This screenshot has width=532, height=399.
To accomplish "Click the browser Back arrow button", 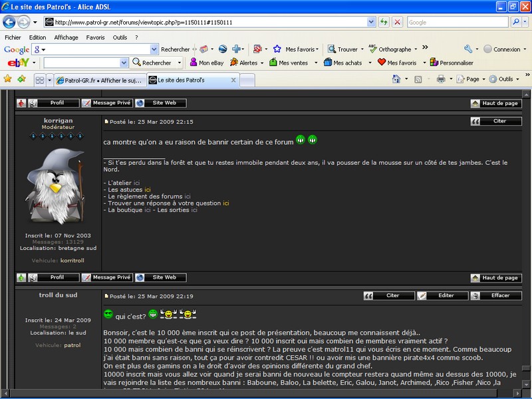I will click(x=9, y=23).
